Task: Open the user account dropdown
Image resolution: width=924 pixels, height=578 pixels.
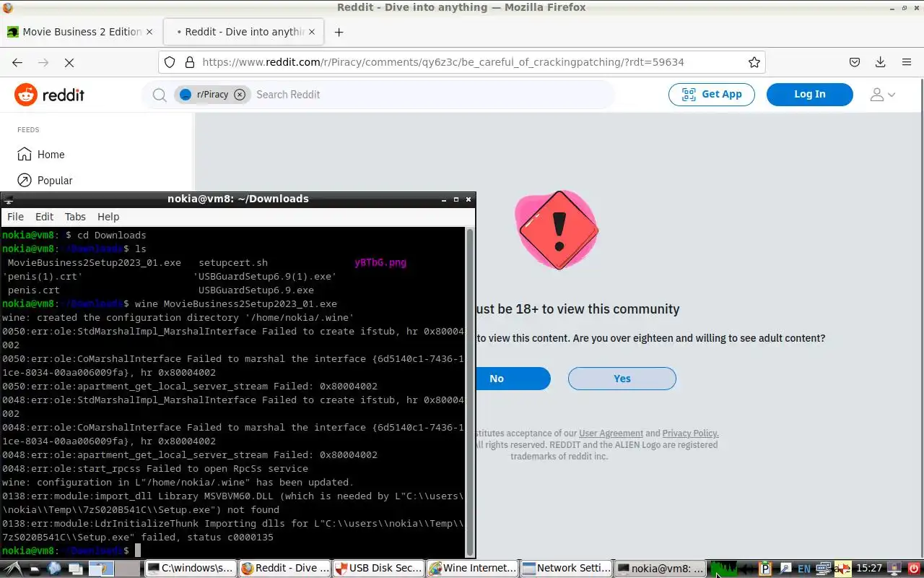Action: (883, 95)
